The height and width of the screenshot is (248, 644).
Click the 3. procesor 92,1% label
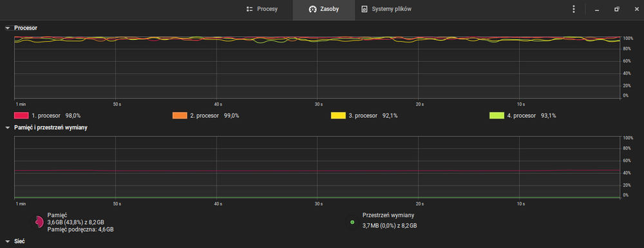[x=373, y=116]
